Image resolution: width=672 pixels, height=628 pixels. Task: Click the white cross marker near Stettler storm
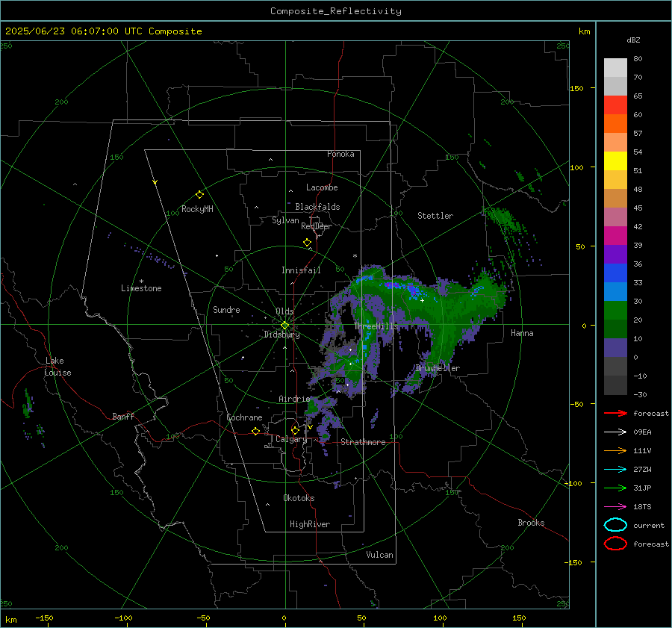[422, 300]
